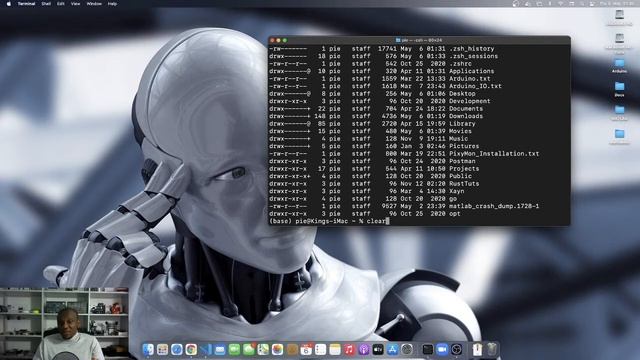Viewport: 640px width, 360px height.
Task: Open Launchpad in the Dock
Action: click(162, 349)
